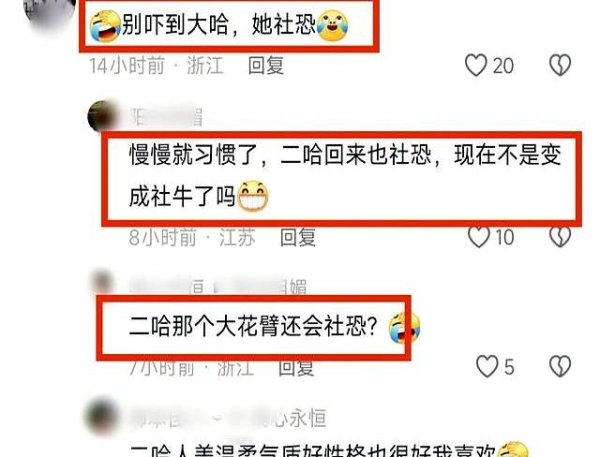
Task: Select comment 二哈那个大花臂还会社恐
Action: (274, 326)
